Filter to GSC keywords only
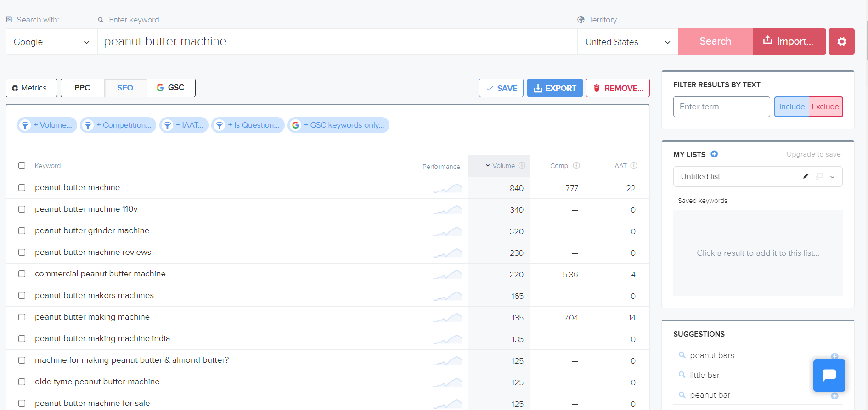The height and width of the screenshot is (410, 868). click(338, 125)
